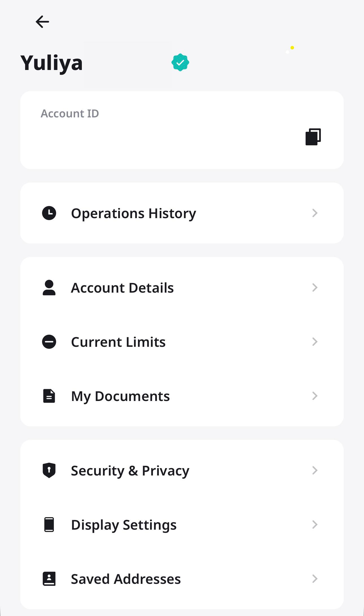Tap the shield icon for Security & Privacy
This screenshot has height=616, width=364.
(x=49, y=470)
